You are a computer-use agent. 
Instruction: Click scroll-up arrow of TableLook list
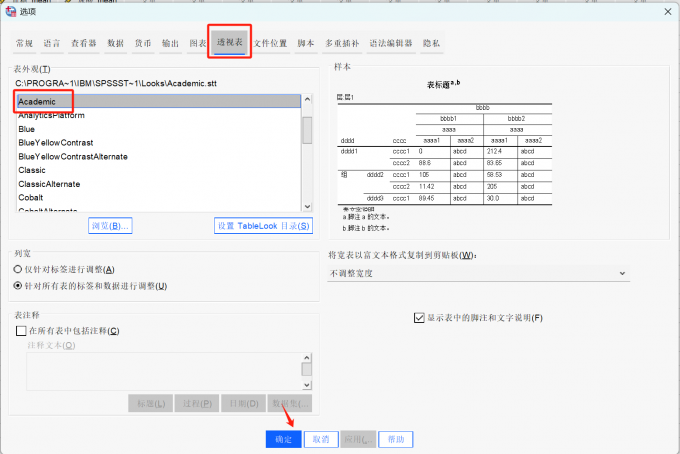coord(307,99)
